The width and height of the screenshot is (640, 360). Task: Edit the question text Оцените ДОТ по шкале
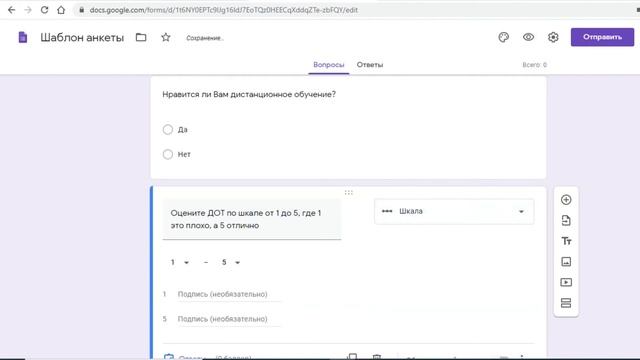(252, 219)
